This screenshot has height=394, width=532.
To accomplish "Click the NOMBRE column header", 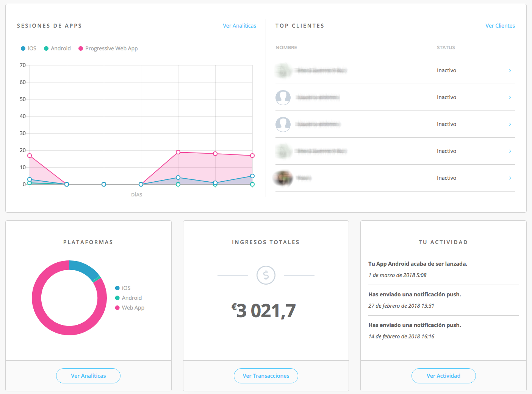I will [286, 48].
